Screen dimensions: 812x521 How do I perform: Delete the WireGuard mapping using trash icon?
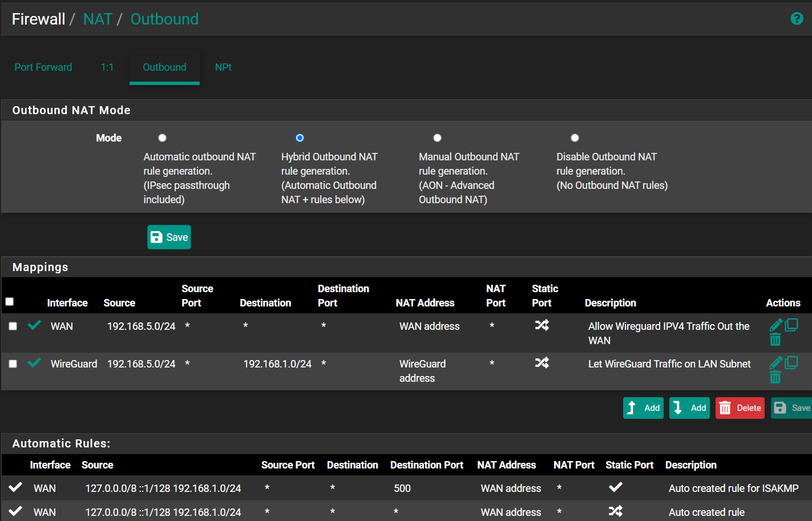pos(775,377)
